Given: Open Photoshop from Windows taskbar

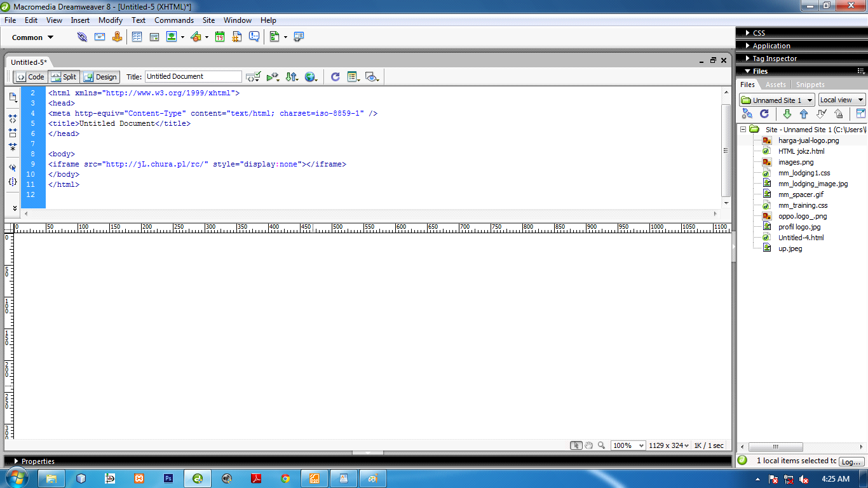Looking at the screenshot, I should click(168, 478).
